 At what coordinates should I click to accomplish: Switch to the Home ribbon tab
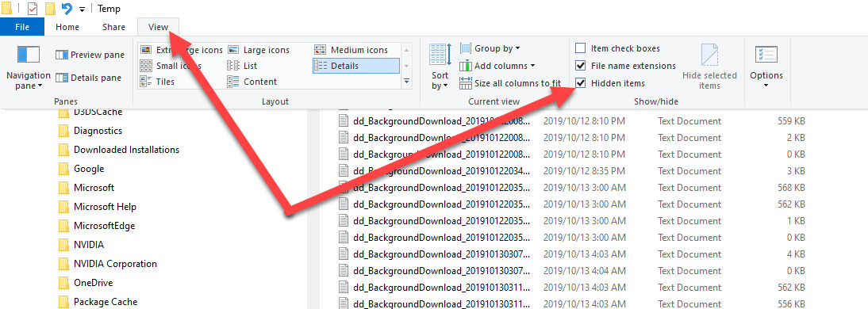67,27
